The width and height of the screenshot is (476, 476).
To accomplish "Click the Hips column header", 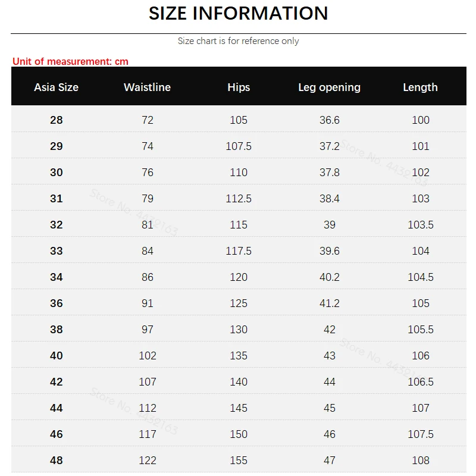I will pos(239,87).
